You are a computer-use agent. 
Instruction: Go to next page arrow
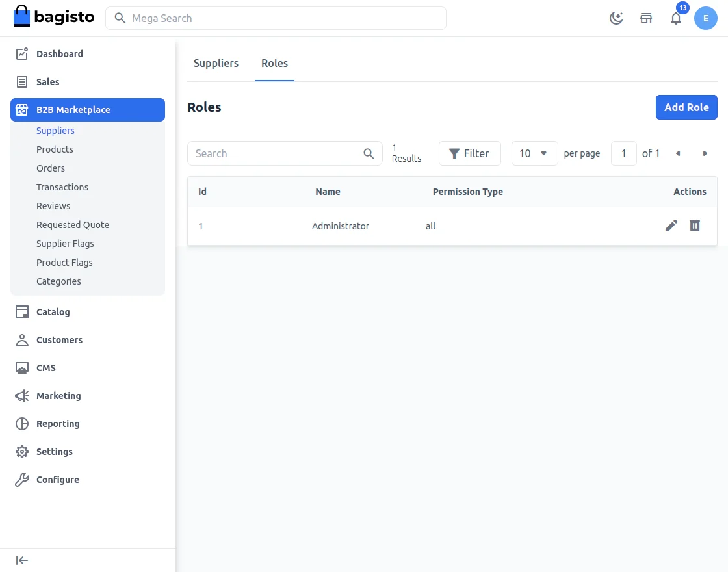[x=705, y=153]
